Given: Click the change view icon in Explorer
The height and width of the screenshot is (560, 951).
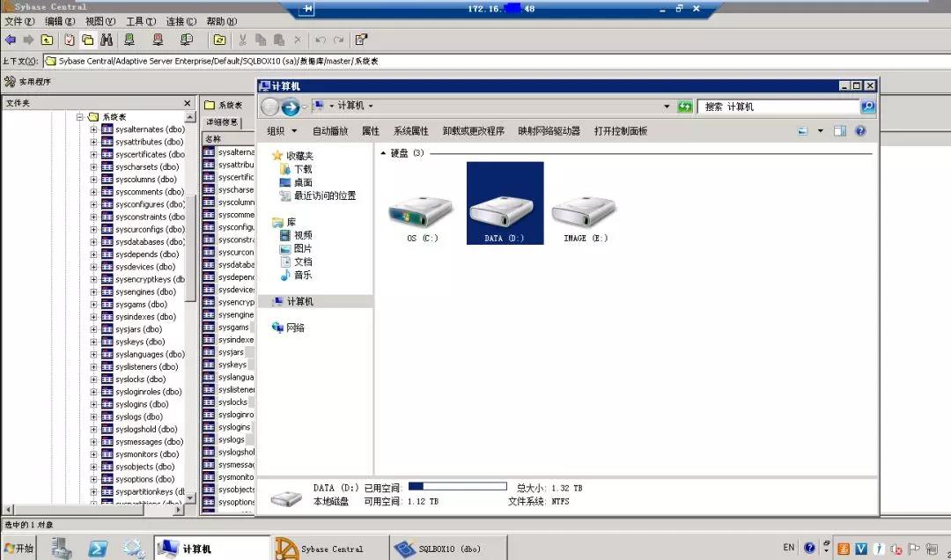Looking at the screenshot, I should (803, 131).
